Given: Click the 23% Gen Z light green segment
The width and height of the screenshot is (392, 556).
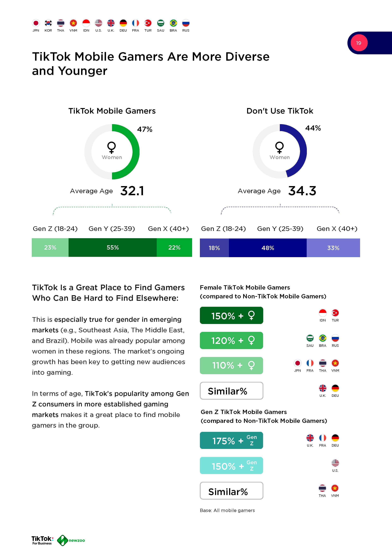Looking at the screenshot, I should click(x=50, y=248).
